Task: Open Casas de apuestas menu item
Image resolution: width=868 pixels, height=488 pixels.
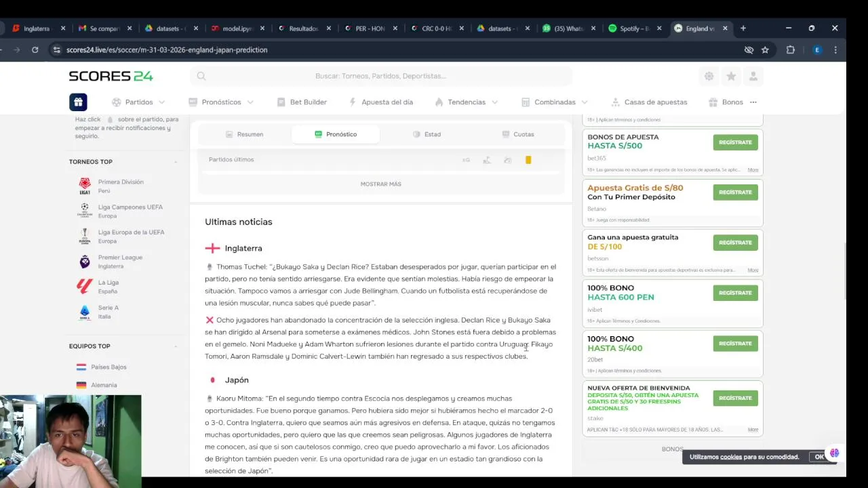Action: (x=649, y=102)
